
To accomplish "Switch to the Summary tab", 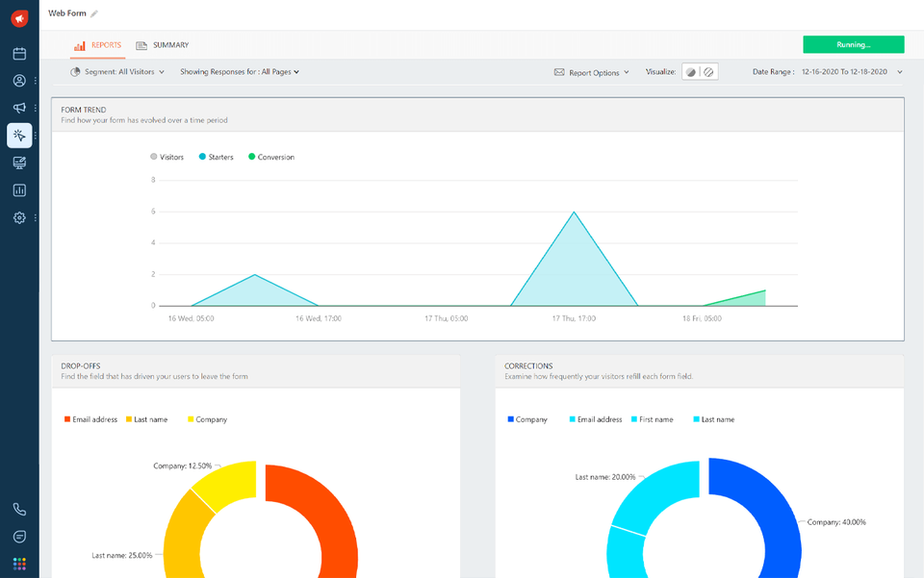I will tap(163, 45).
